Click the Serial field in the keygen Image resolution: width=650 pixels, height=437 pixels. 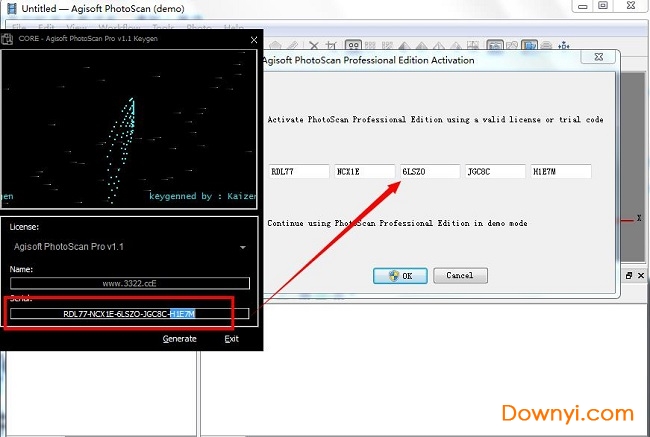129,314
